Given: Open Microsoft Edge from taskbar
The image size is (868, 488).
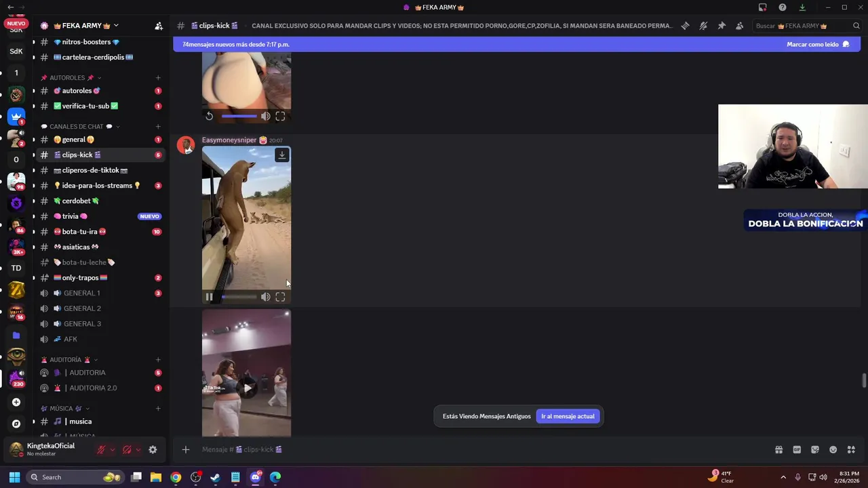Looking at the screenshot, I should click(x=275, y=477).
